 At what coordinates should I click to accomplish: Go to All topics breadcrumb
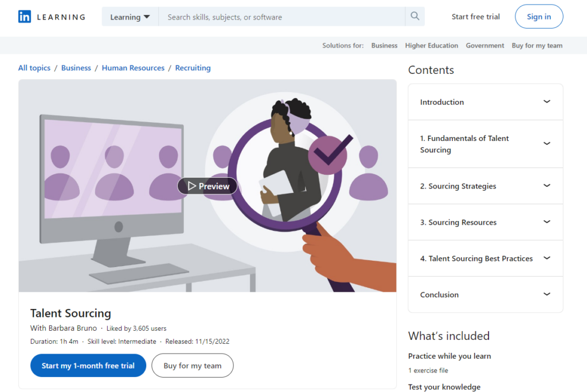pos(34,68)
